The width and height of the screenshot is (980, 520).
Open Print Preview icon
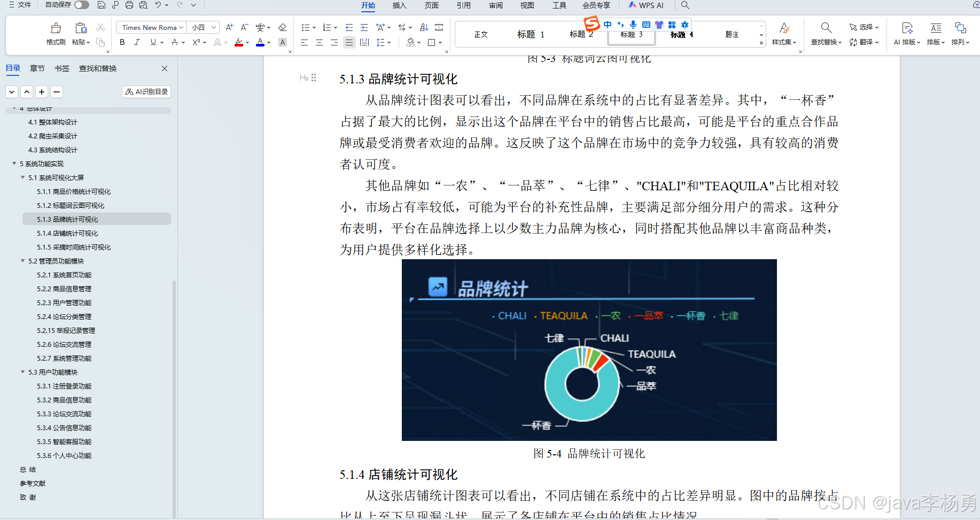pyautogui.click(x=143, y=5)
